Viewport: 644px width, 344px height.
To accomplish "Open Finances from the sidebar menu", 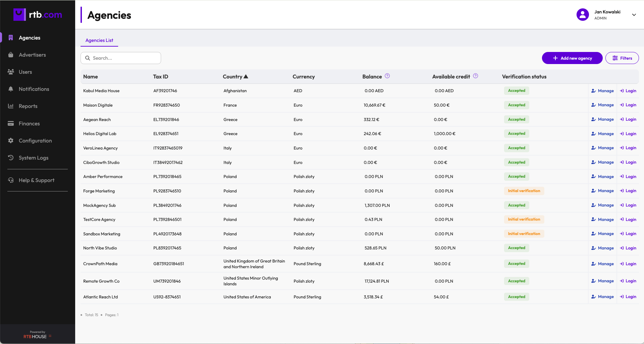I will click(29, 123).
